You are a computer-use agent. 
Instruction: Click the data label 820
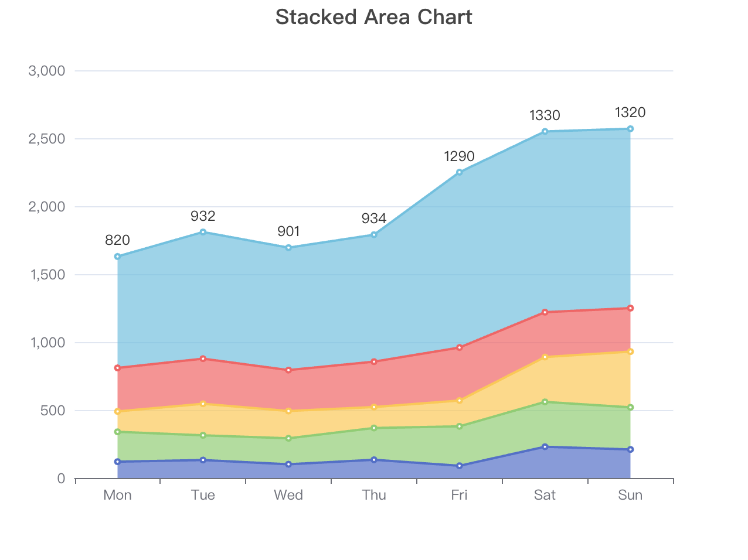click(117, 240)
